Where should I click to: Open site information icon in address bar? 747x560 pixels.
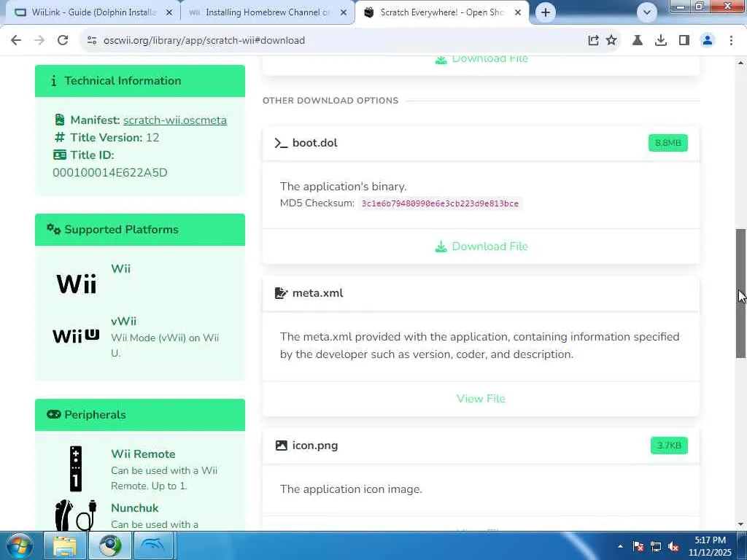92,41
